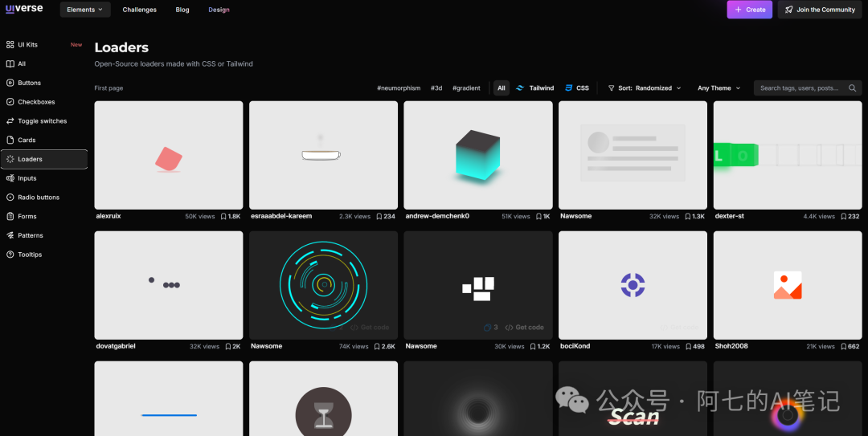
Task: Click bookmark icon on alexruix post
Action: click(223, 216)
